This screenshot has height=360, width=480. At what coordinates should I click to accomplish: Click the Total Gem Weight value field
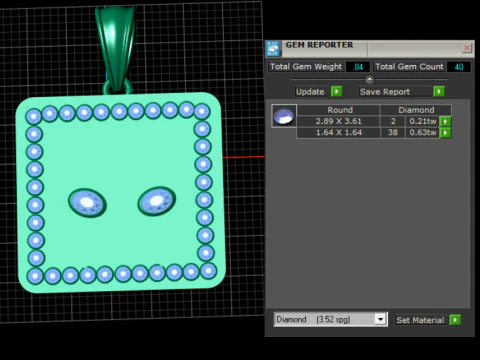[358, 67]
